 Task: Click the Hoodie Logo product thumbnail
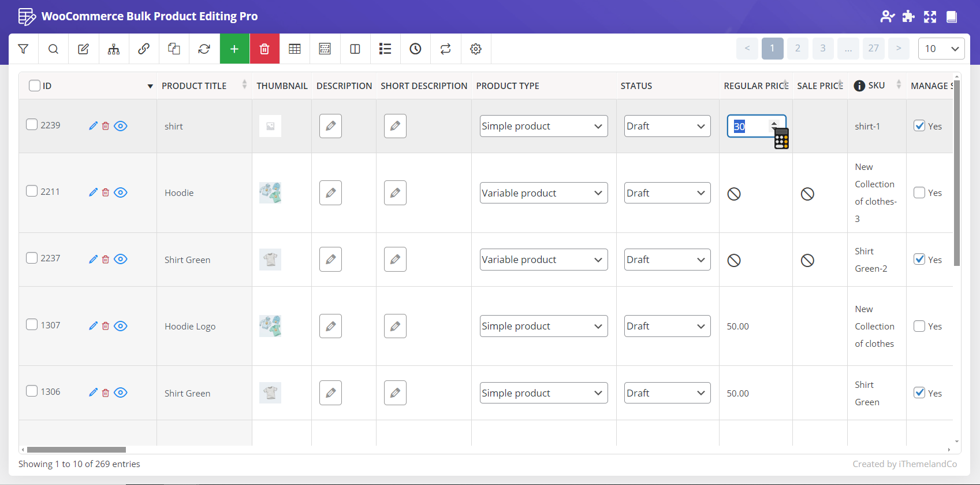(270, 326)
